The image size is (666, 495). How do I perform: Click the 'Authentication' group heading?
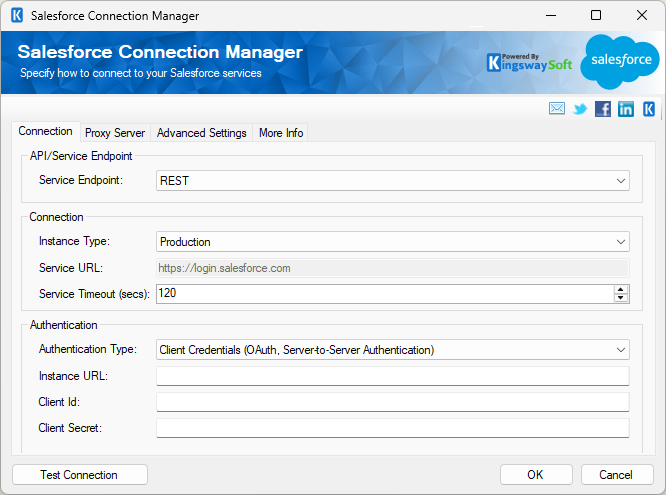point(63,325)
